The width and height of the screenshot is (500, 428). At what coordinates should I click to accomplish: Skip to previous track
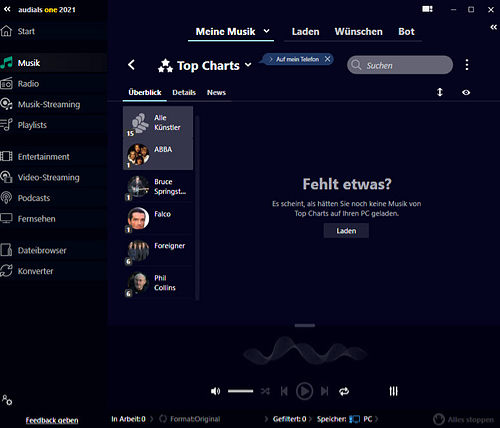(x=284, y=391)
